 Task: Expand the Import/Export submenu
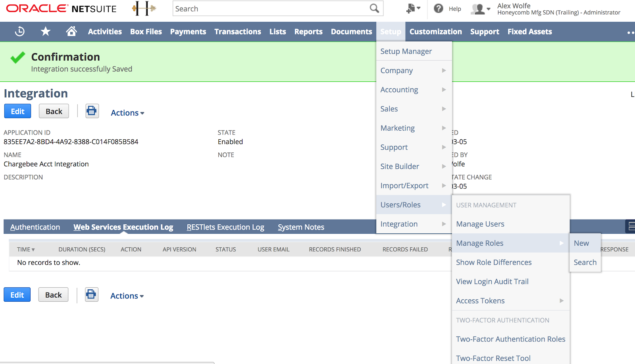414,185
